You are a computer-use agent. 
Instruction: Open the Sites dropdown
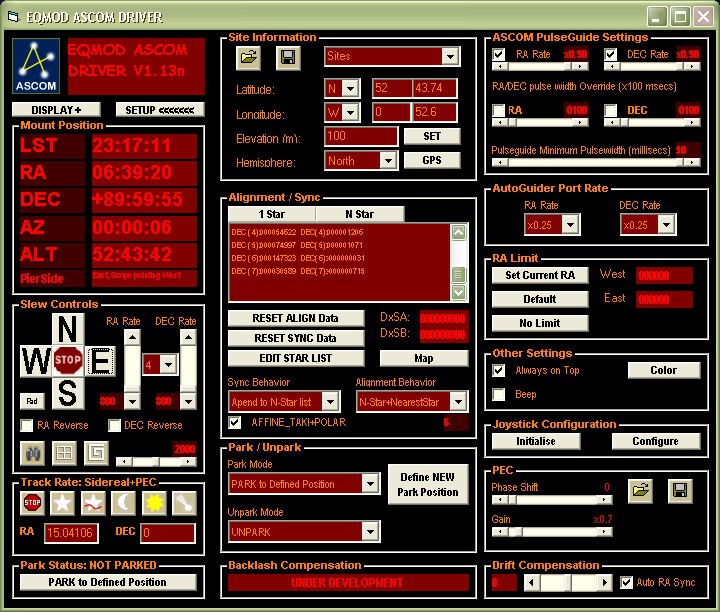click(450, 56)
